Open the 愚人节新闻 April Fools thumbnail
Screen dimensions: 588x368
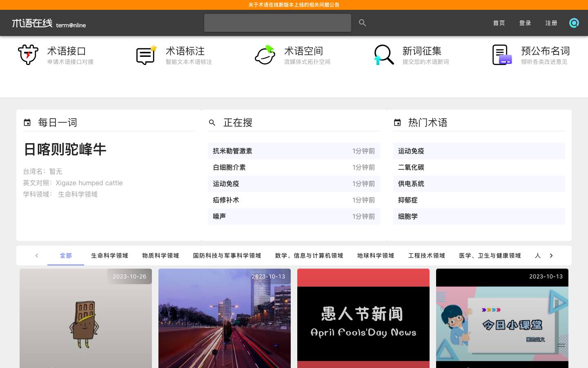pos(363,319)
